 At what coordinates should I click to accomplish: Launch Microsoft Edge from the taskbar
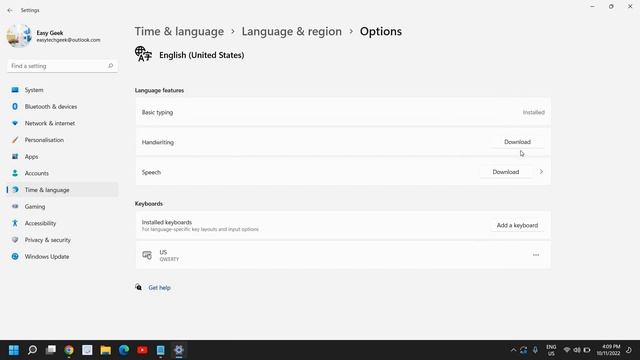[x=124, y=350]
